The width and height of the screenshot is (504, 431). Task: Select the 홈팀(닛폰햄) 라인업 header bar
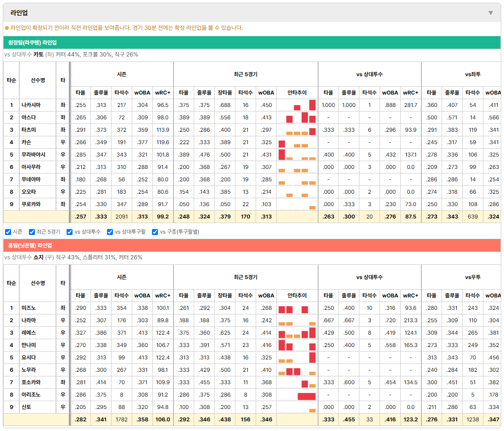point(252,246)
